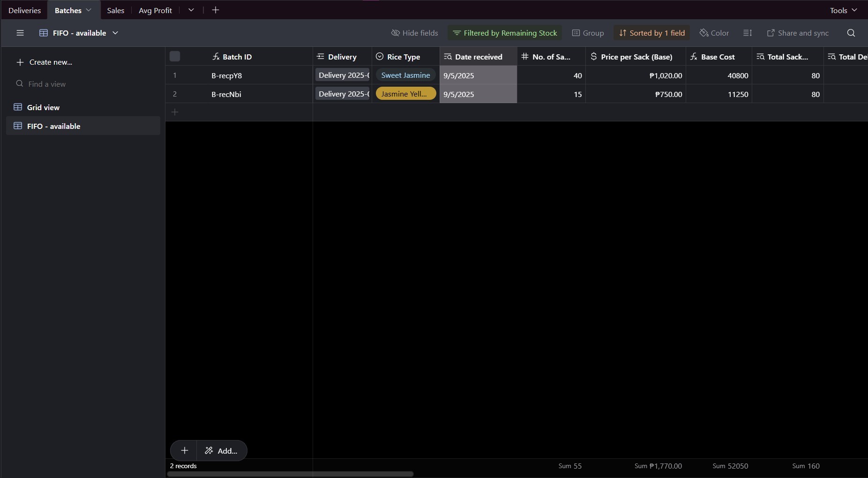Select the ₱1,020.00 price cell
The width and height of the screenshot is (868, 478).
coord(636,75)
